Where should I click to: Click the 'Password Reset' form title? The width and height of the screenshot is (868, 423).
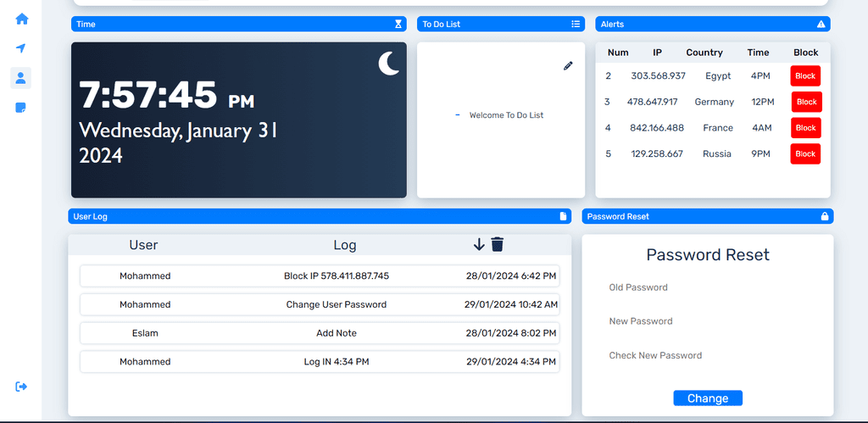(708, 254)
